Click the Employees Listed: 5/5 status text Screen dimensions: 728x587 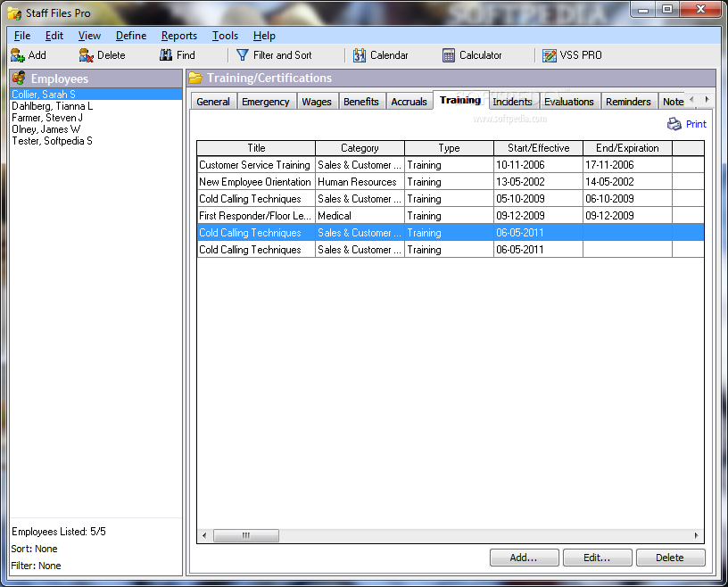(59, 532)
